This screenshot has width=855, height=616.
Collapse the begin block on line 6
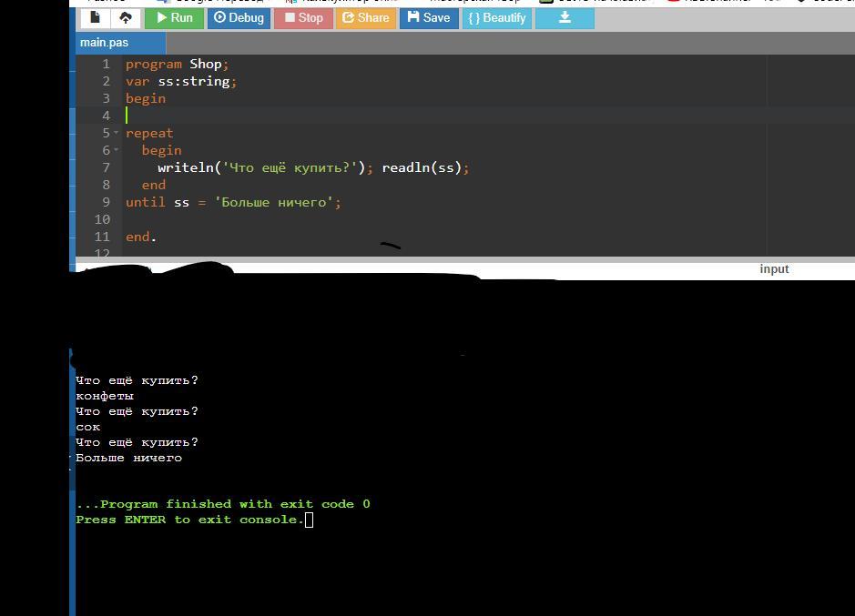(117, 150)
